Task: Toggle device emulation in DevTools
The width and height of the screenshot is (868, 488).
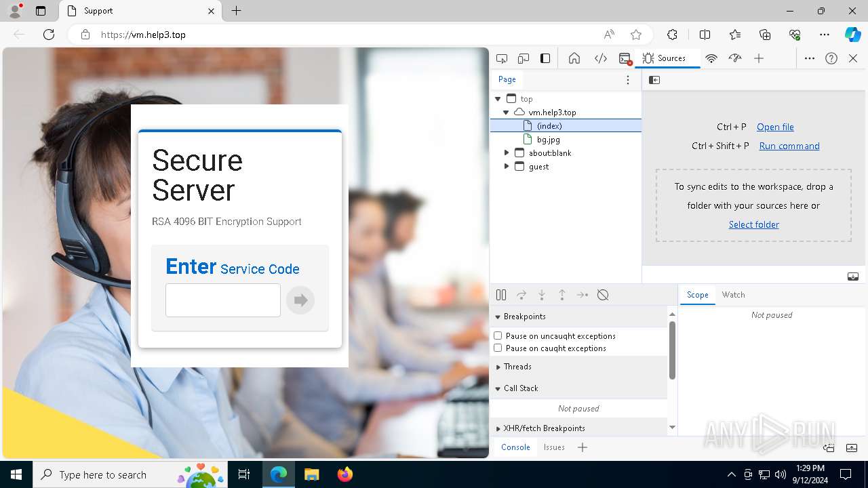Action: [x=524, y=58]
